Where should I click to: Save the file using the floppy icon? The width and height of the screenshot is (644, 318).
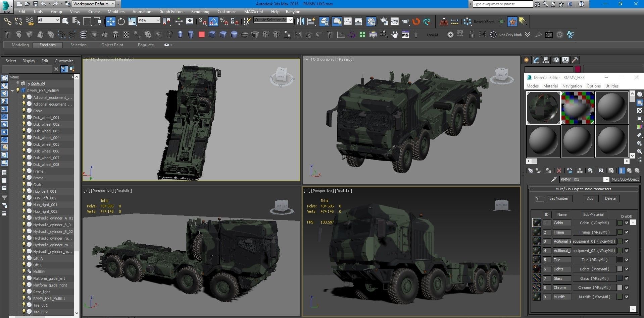[x=35, y=4]
